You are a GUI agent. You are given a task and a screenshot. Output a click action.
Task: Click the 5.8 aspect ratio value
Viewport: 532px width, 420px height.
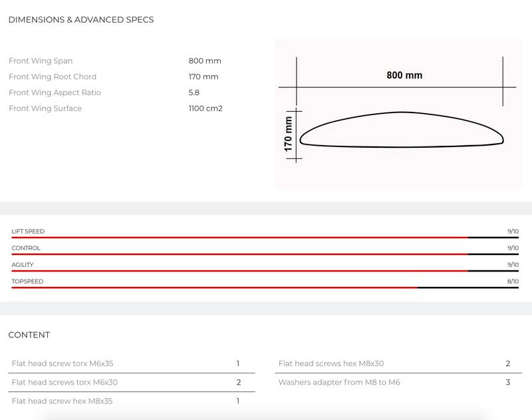(x=194, y=93)
